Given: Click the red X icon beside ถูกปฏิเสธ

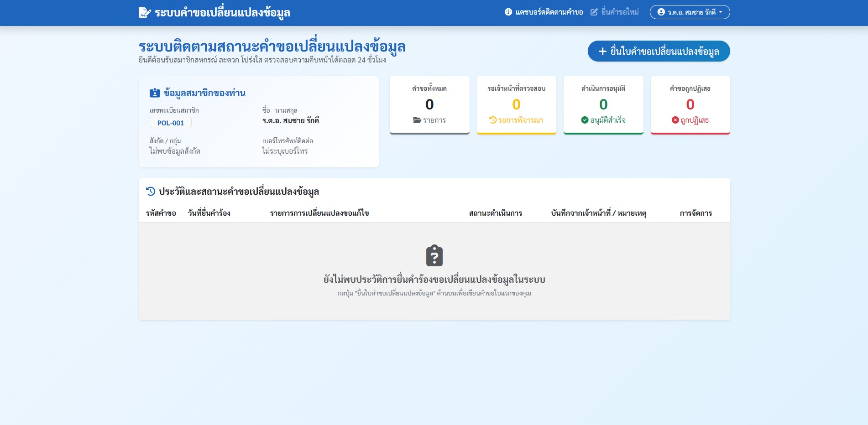Looking at the screenshot, I should pos(675,120).
